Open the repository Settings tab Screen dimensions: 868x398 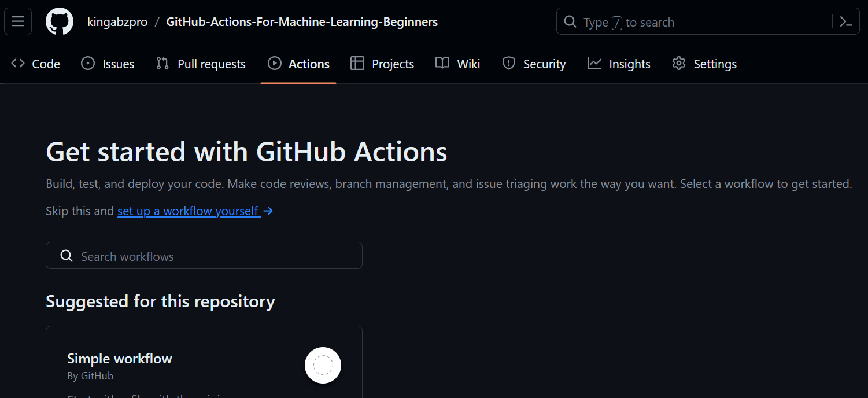coord(704,64)
